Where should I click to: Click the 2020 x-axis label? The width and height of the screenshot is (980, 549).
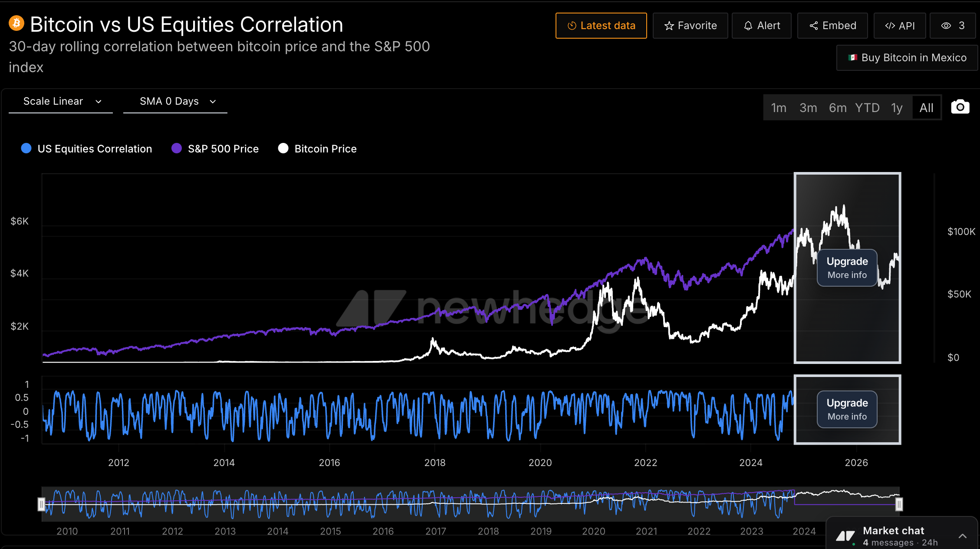coord(540,463)
